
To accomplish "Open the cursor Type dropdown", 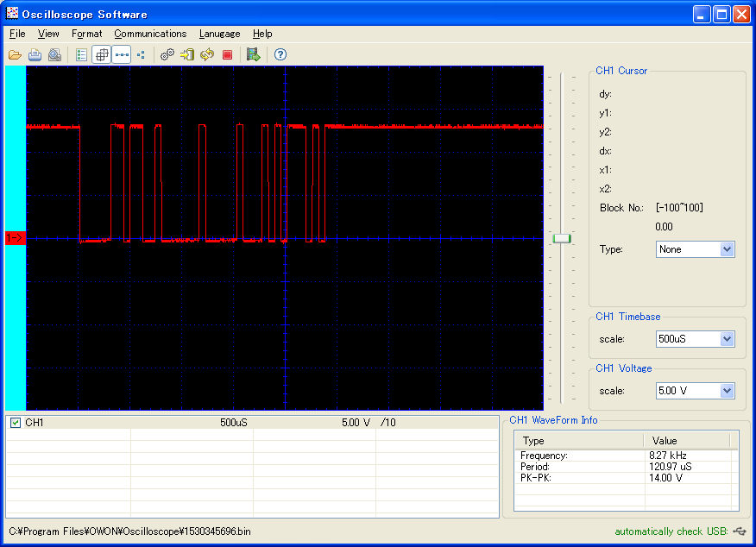I will coord(727,249).
